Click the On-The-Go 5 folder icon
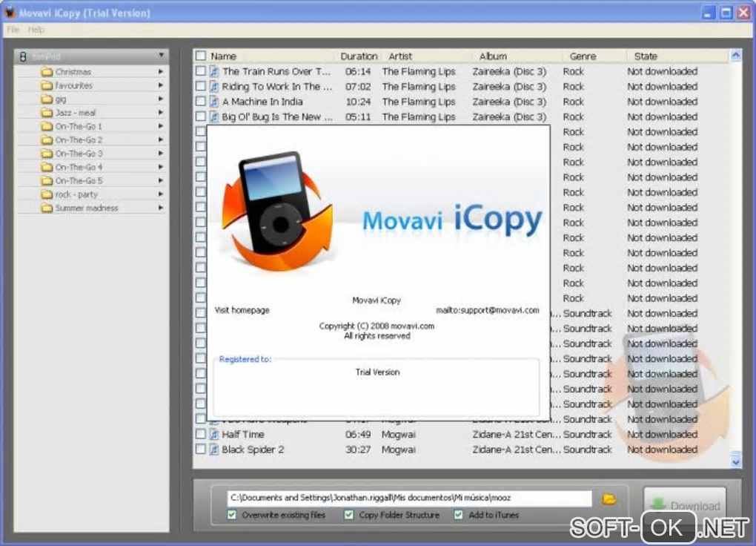The width and height of the screenshot is (756, 546). click(x=47, y=180)
